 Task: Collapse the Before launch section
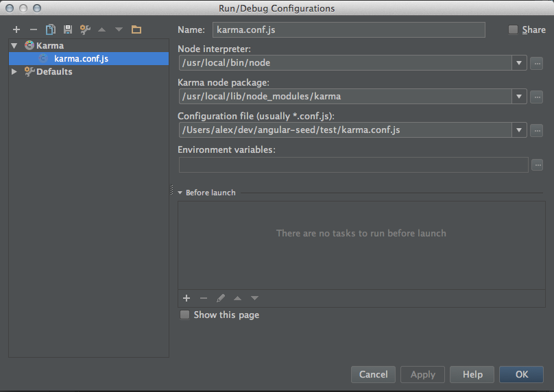(180, 193)
